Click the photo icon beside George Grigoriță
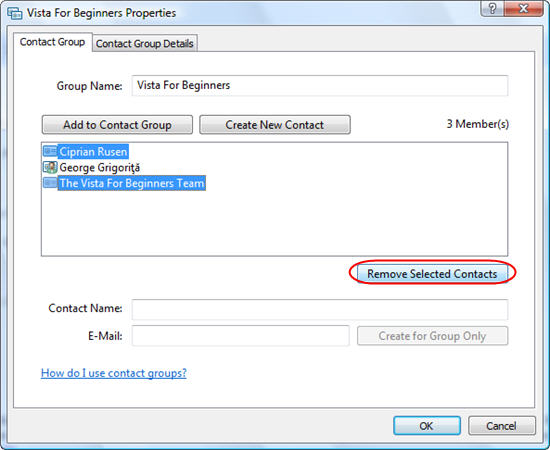 tap(50, 167)
